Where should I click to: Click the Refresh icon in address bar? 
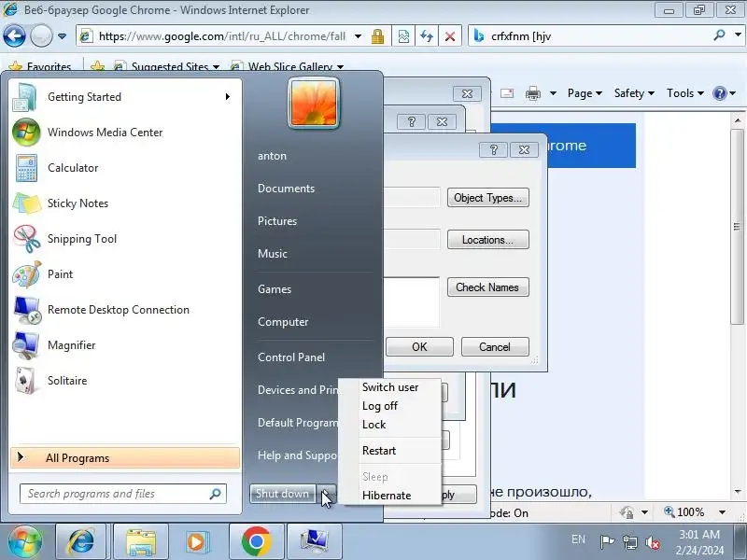[x=427, y=36]
